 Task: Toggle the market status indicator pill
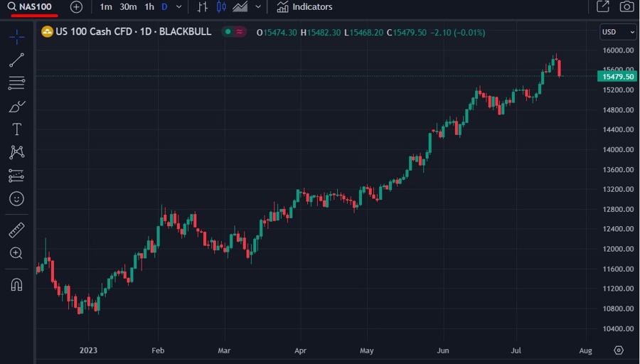tap(234, 32)
